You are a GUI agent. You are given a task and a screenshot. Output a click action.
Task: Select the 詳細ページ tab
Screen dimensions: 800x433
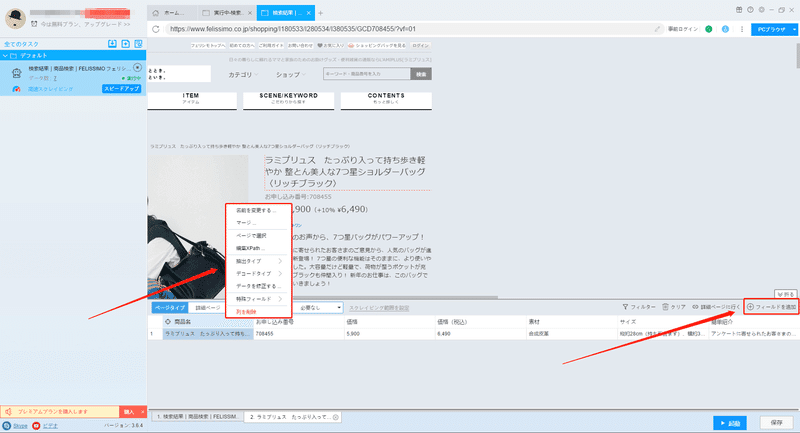pyautogui.click(x=208, y=308)
